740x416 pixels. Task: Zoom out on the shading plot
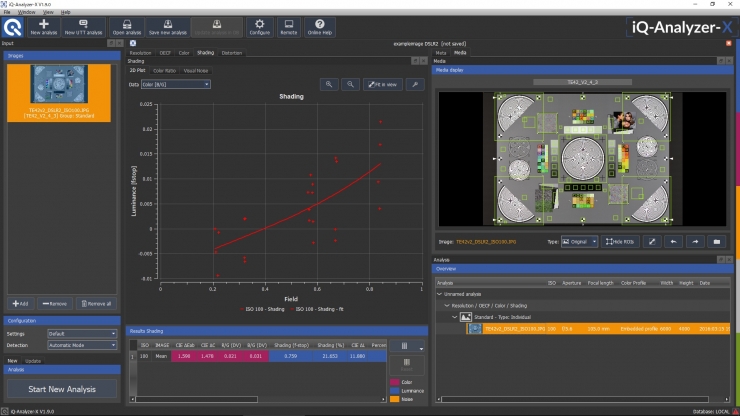point(350,84)
